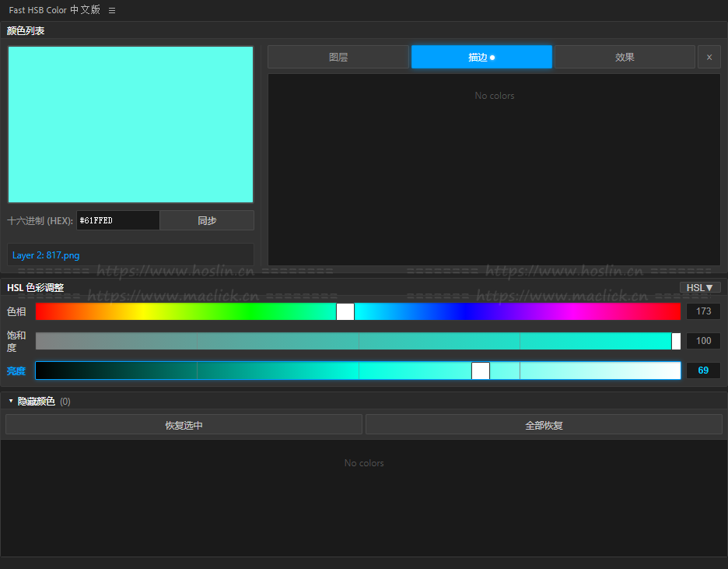Click the 亮度 label
This screenshot has width=728, height=569.
(16, 371)
